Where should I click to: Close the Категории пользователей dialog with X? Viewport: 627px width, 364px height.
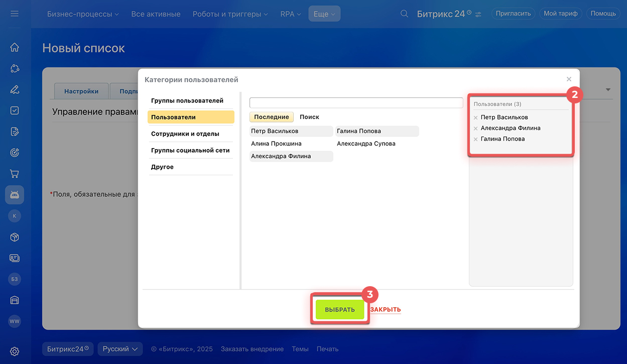569,79
